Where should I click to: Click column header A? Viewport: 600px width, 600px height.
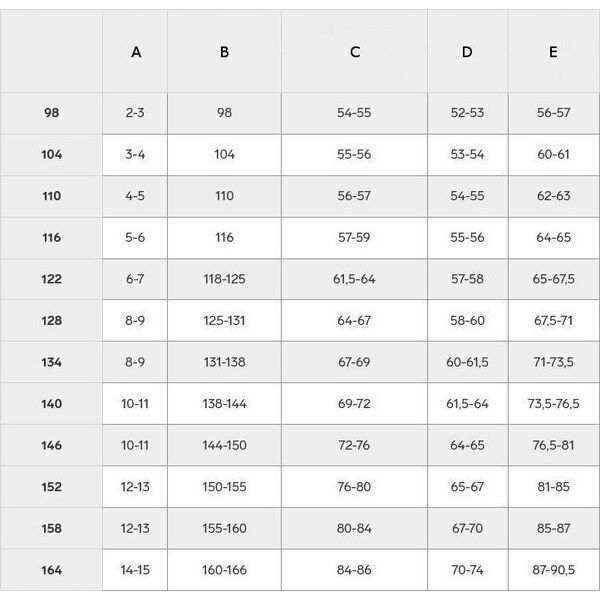(x=135, y=51)
